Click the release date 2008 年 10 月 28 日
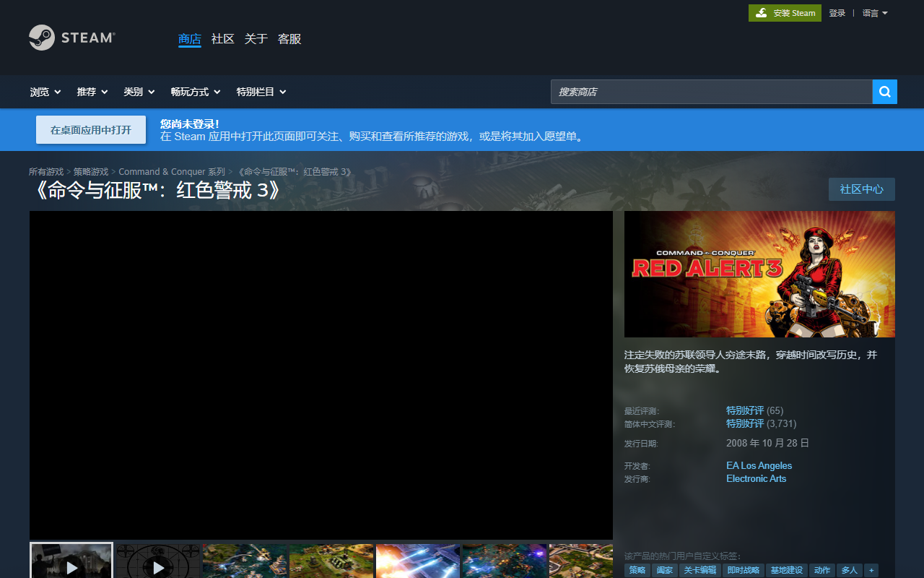 [767, 443]
